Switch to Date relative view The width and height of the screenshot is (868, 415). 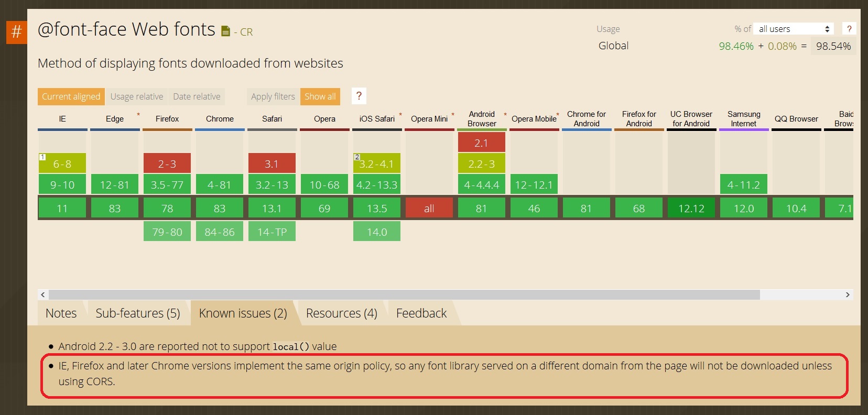click(197, 96)
